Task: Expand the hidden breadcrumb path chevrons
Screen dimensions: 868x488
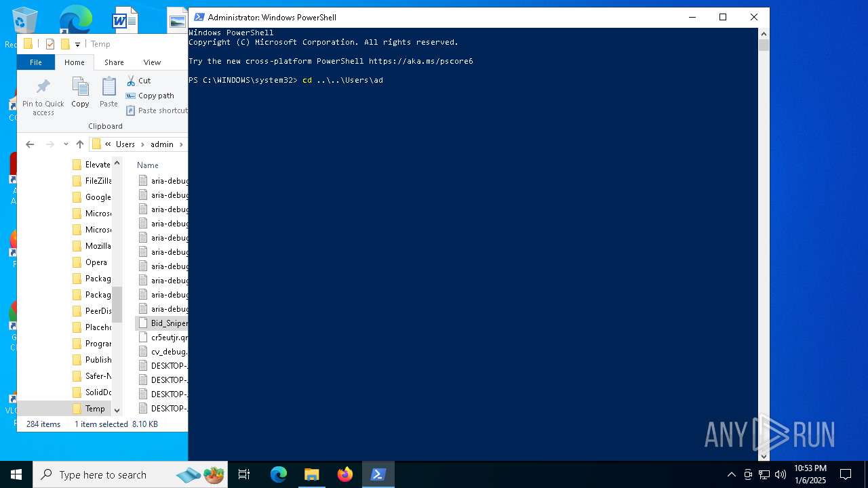Action: [x=108, y=144]
